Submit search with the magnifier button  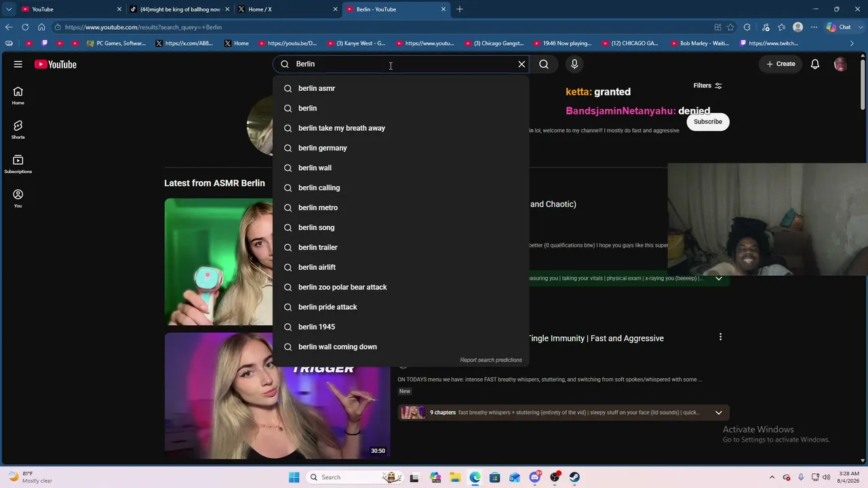tap(544, 64)
